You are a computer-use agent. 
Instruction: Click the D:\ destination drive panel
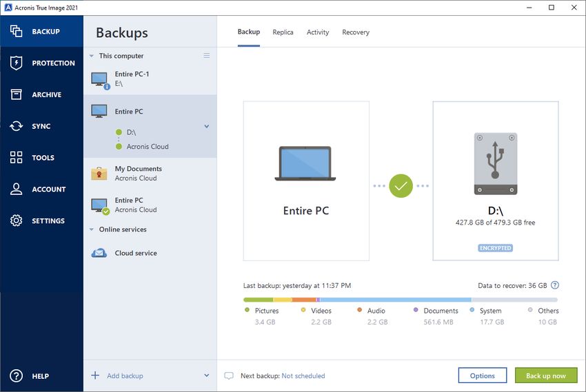496,181
